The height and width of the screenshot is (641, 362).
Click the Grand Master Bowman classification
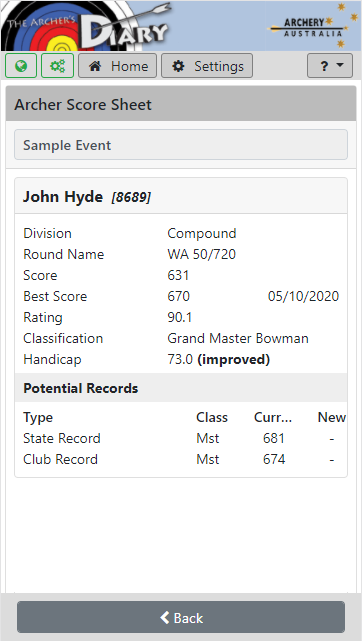(238, 338)
